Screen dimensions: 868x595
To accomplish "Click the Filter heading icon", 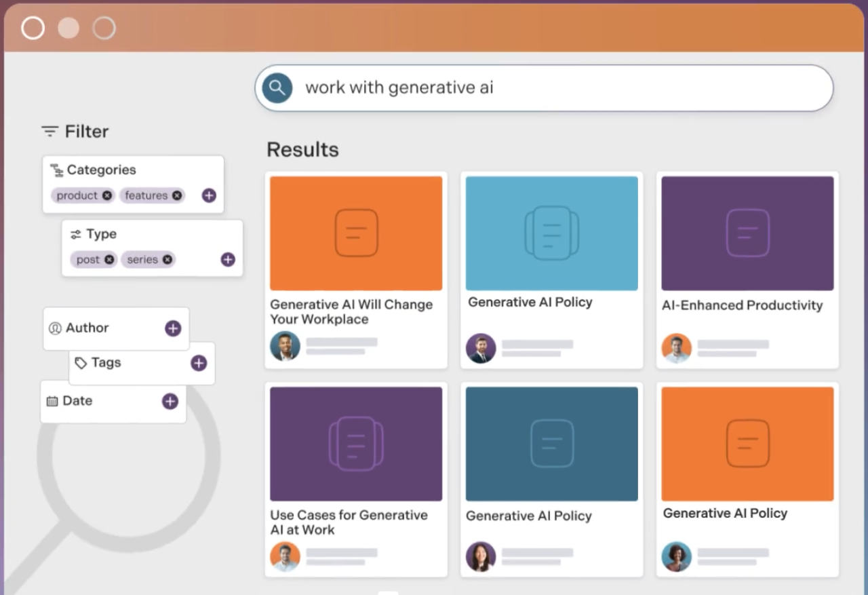I will (x=50, y=132).
